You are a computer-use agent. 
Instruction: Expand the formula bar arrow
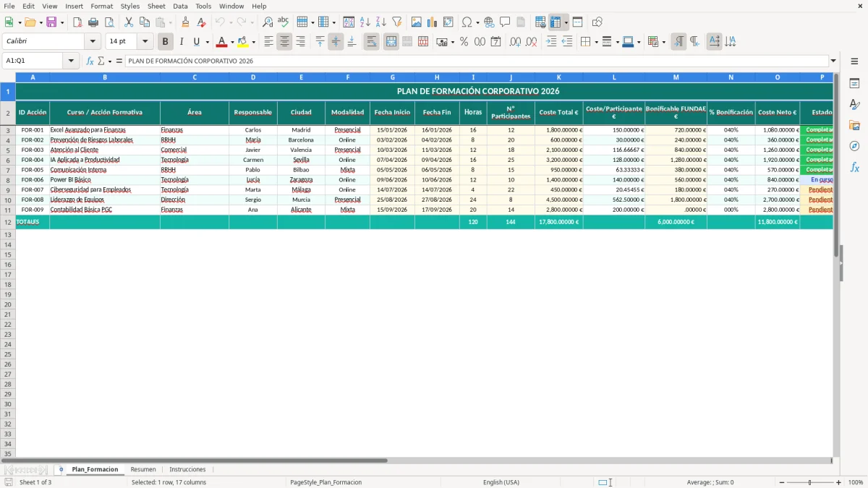pyautogui.click(x=833, y=61)
